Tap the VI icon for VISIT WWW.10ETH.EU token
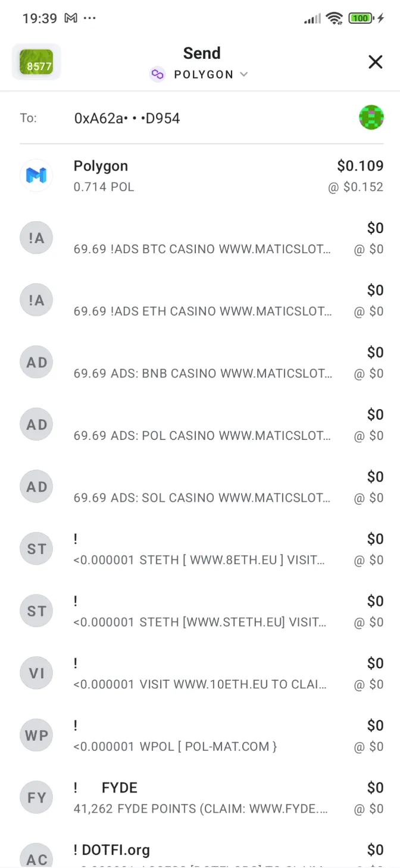 click(36, 672)
